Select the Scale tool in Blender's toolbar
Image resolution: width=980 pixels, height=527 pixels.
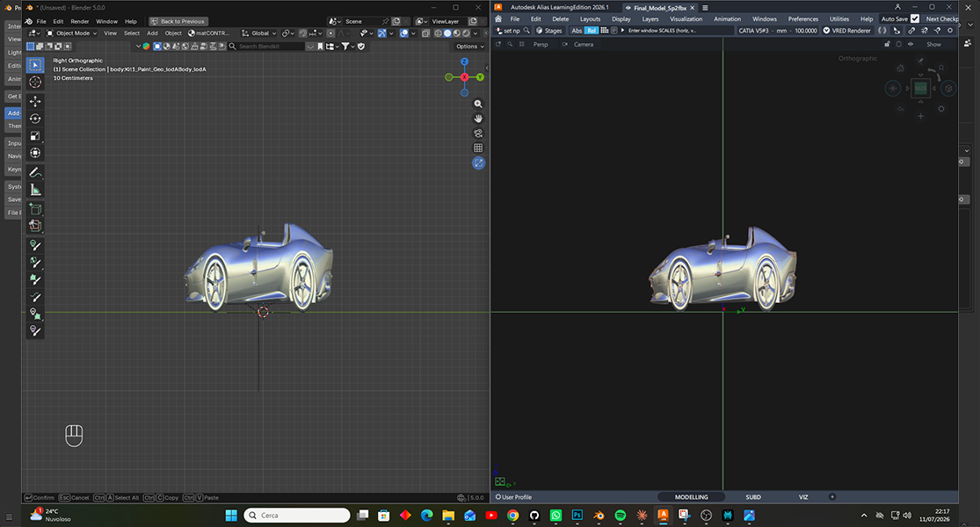coord(35,136)
